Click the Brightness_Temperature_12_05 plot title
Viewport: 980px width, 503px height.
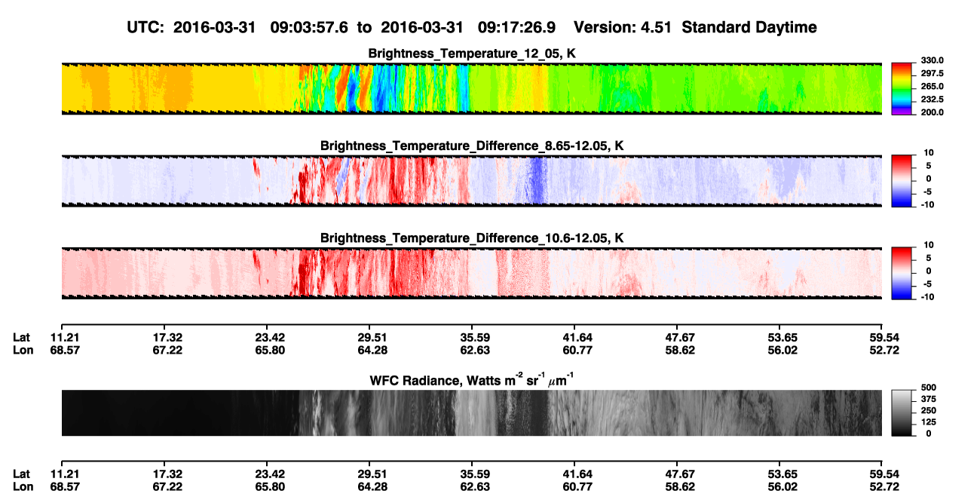pyautogui.click(x=472, y=53)
